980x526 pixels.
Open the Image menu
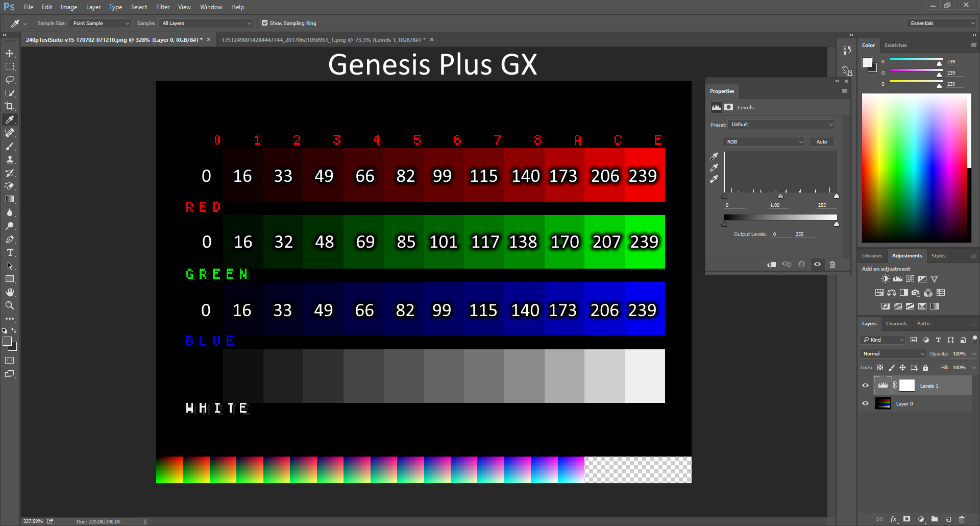coord(69,7)
